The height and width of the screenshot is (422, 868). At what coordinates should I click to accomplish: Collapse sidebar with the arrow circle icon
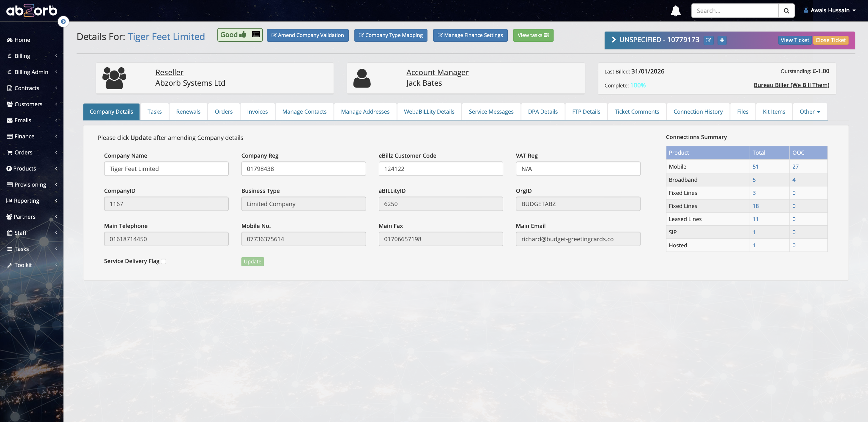pyautogui.click(x=63, y=21)
